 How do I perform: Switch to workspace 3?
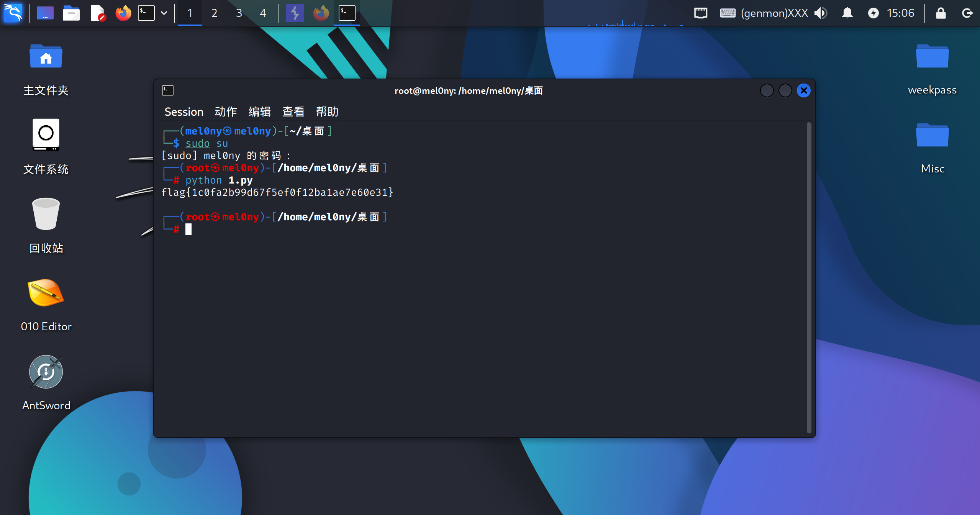point(239,13)
